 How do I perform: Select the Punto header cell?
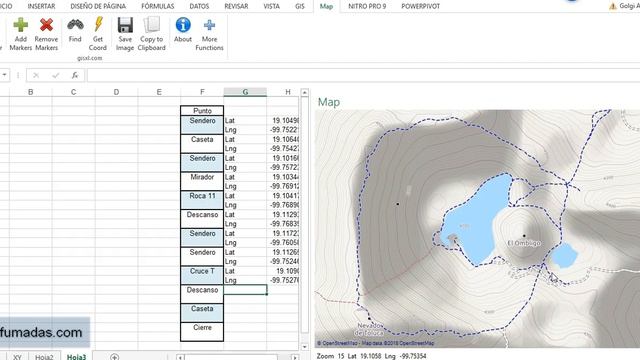(202, 111)
